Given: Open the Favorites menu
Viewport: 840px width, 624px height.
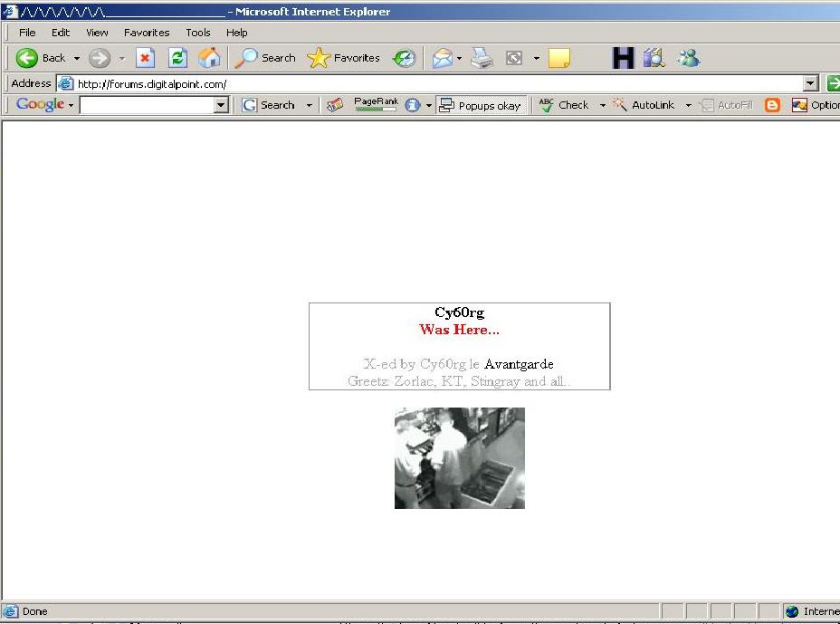Looking at the screenshot, I should click(147, 33).
